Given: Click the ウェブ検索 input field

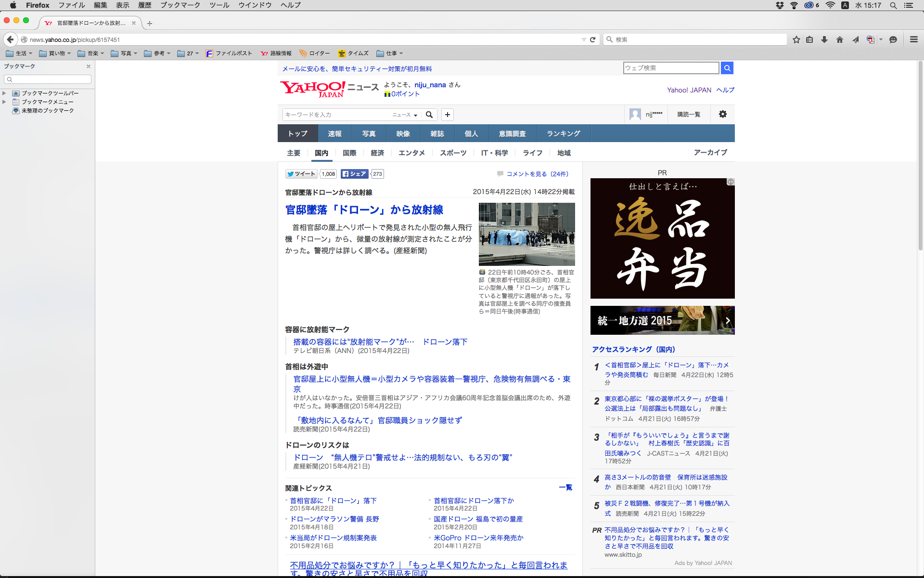Looking at the screenshot, I should [x=670, y=68].
